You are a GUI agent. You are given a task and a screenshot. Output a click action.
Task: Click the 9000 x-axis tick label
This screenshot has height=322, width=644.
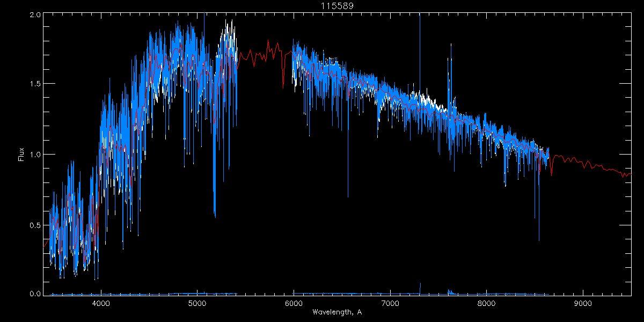click(x=582, y=303)
